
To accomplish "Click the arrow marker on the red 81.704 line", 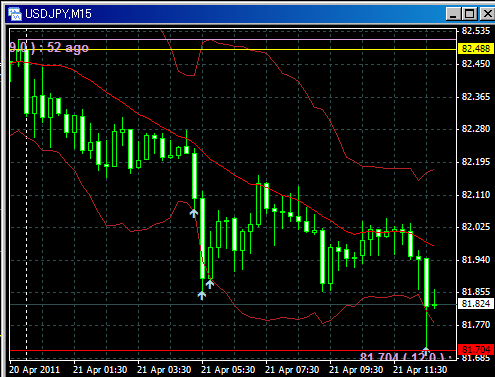I will pyautogui.click(x=426, y=349).
